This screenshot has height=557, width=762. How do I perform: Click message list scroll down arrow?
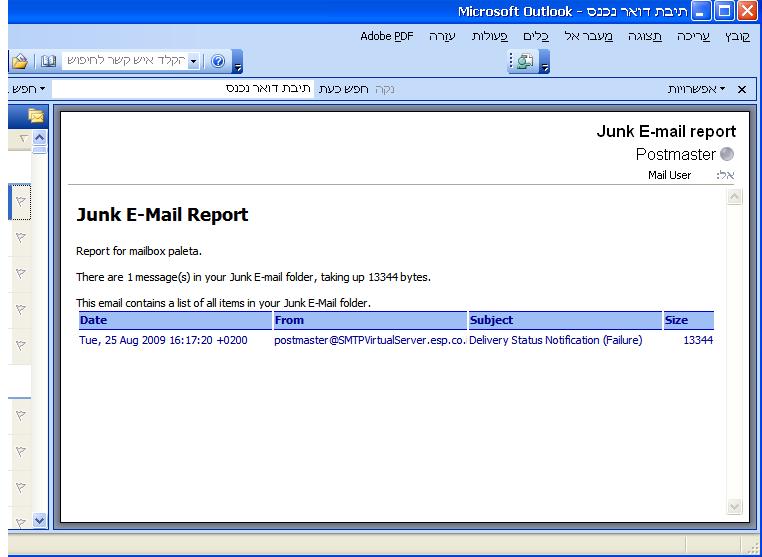click(39, 521)
